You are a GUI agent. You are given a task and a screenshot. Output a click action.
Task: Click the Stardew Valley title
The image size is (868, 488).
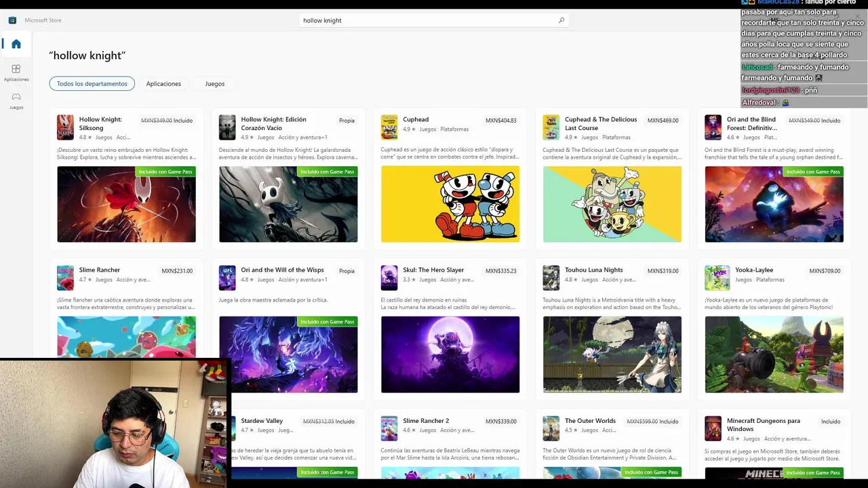(262, 421)
